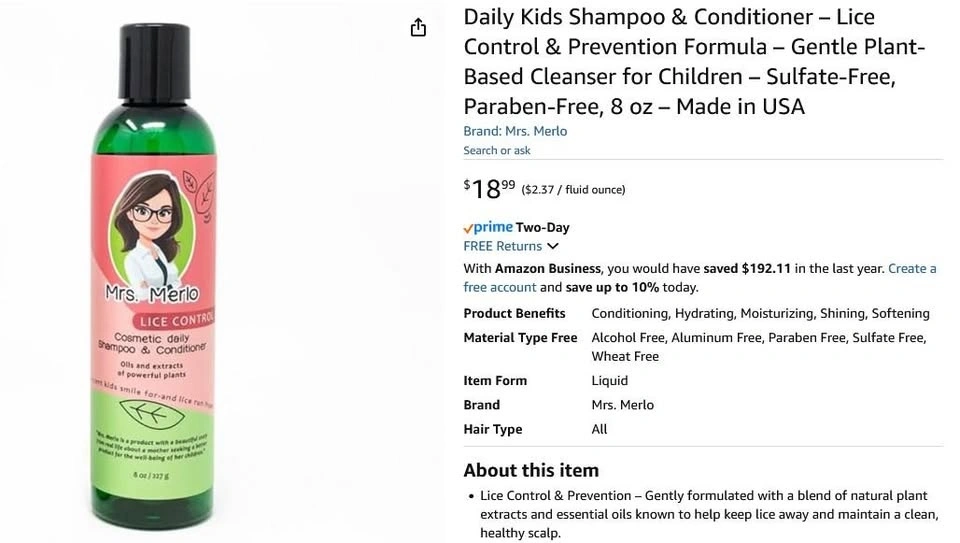Click the "Search or ask" link
960x543 pixels.
(x=497, y=150)
